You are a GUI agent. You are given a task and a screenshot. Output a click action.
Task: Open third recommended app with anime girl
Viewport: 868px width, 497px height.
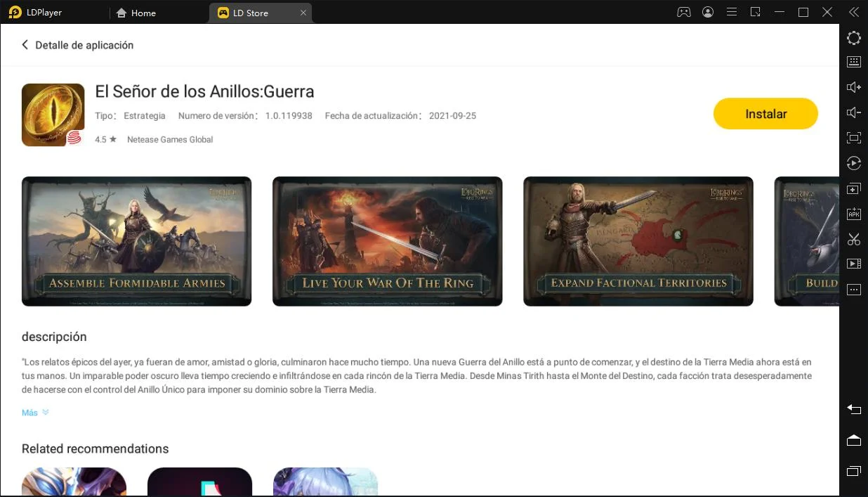325,482
